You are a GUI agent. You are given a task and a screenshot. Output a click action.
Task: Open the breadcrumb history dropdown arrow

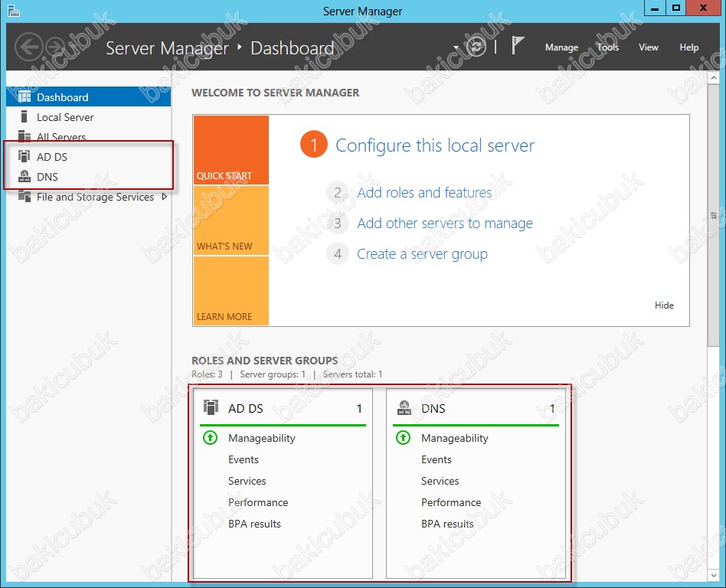point(456,47)
